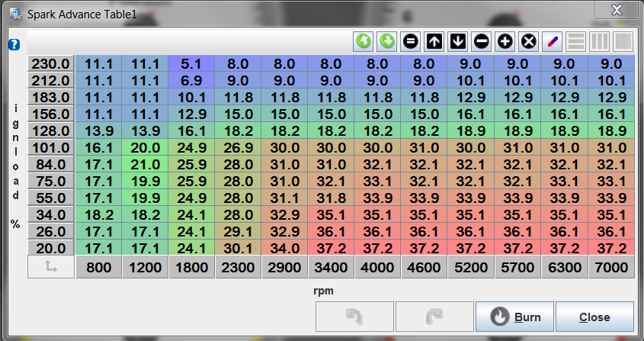Click the add (plus) toolbar icon
Image resolution: width=644 pixels, height=341 pixels.
(505, 41)
